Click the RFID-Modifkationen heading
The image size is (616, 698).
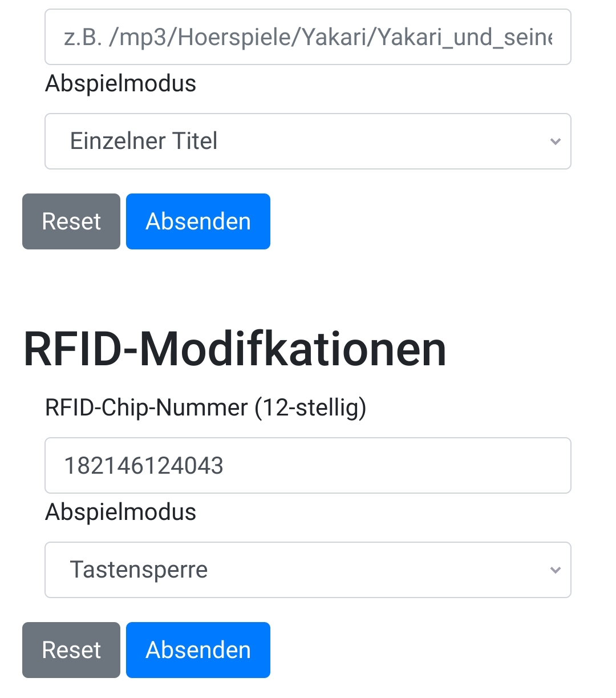(x=234, y=349)
